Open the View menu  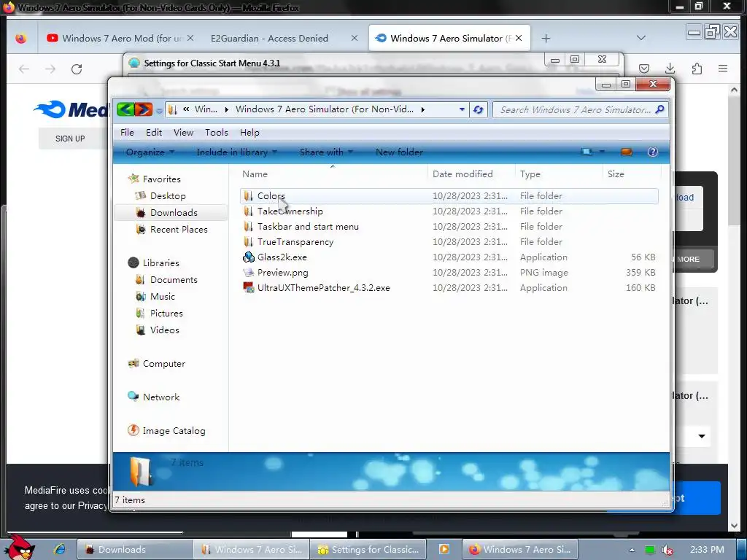tap(183, 133)
